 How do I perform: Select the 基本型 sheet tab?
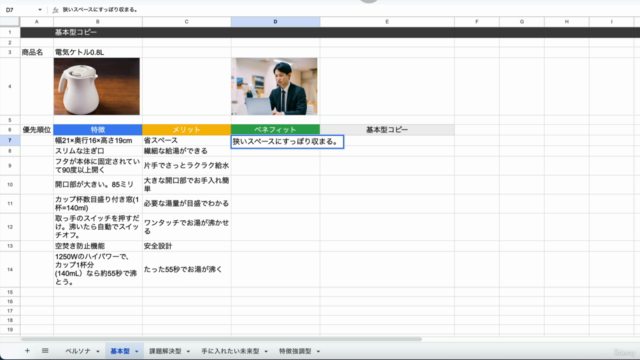click(x=120, y=351)
